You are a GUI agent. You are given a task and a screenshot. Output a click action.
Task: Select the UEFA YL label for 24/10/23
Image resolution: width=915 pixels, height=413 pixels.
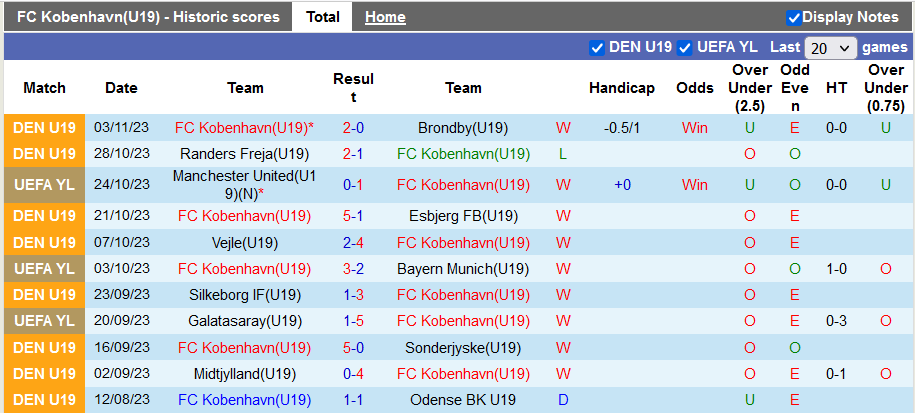[45, 184]
